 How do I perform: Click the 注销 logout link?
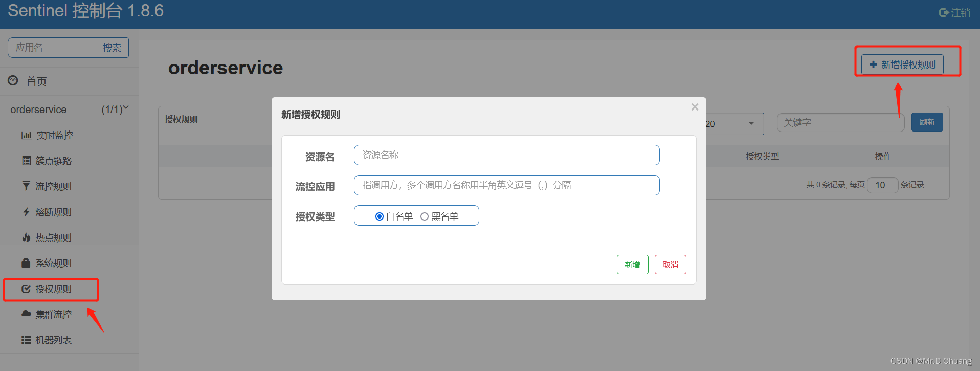[x=961, y=13]
